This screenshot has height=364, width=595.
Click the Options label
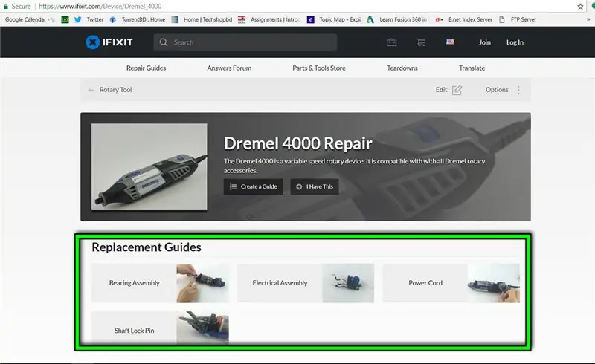pos(497,90)
